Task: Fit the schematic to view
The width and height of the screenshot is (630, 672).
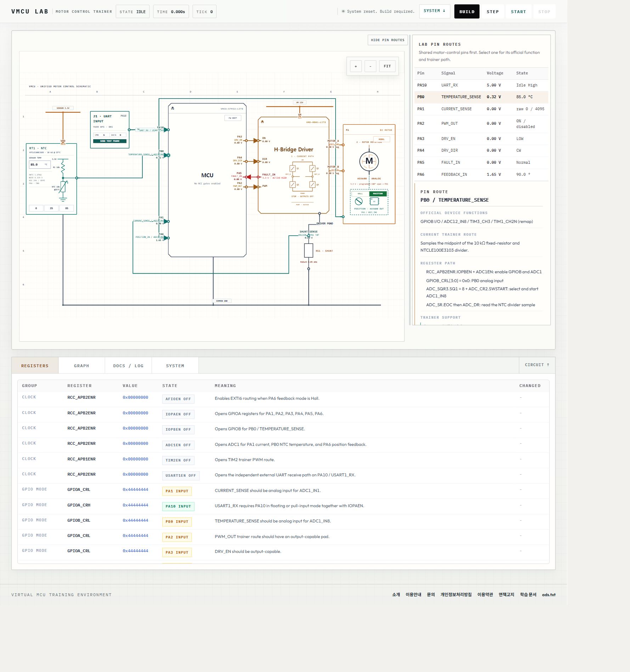Action: [x=387, y=66]
